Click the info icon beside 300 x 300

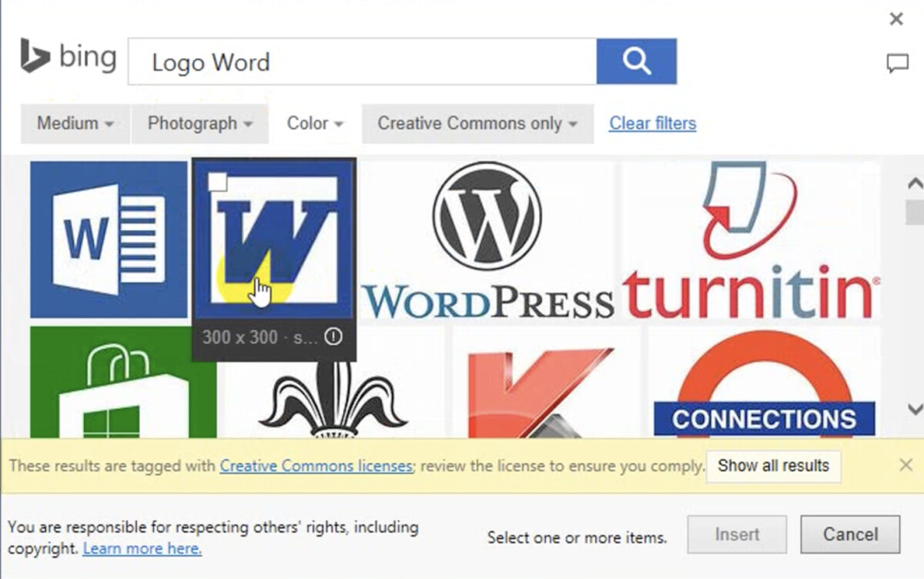pyautogui.click(x=333, y=337)
